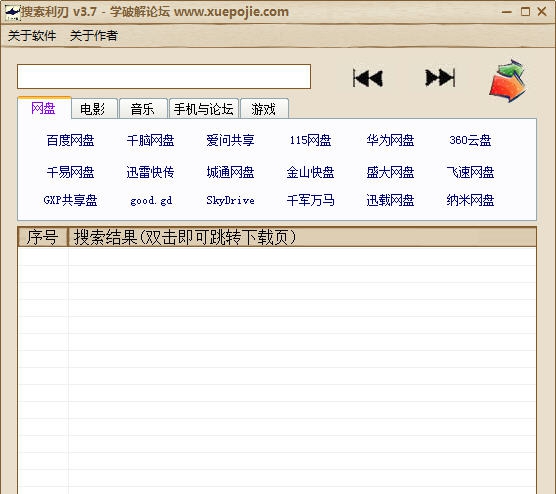Select 千军万马
Image resolution: width=556 pixels, height=494 pixels.
(x=310, y=200)
